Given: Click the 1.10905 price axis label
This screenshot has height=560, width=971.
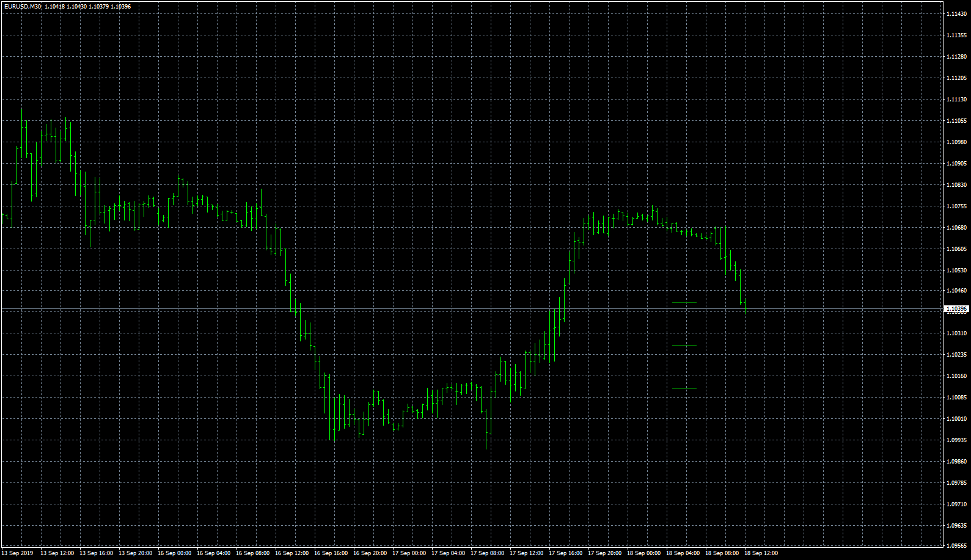Looking at the screenshot, I should coord(956,164).
